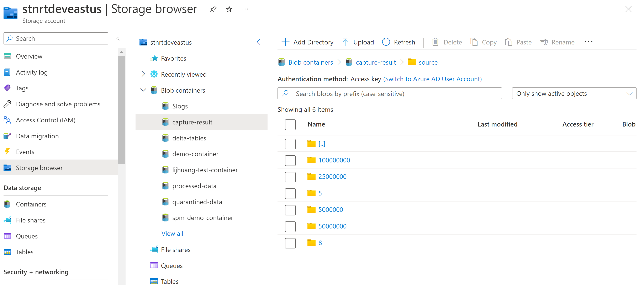Select quarantined-data container in tree
644x285 pixels.
(x=197, y=202)
